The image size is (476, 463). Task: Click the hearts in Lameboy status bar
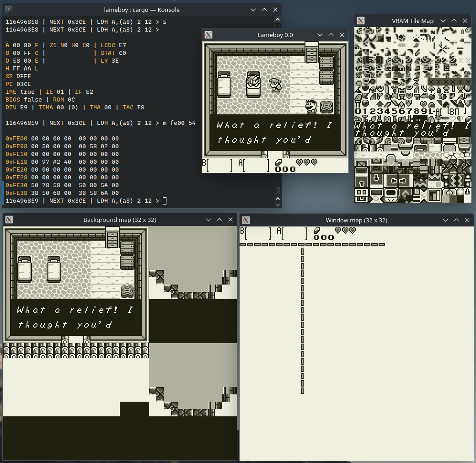click(307, 162)
